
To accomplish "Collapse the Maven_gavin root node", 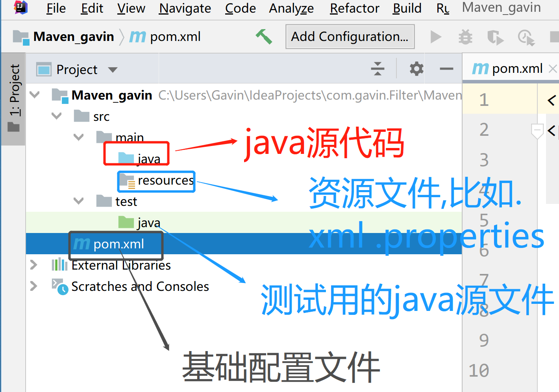I will [x=35, y=95].
